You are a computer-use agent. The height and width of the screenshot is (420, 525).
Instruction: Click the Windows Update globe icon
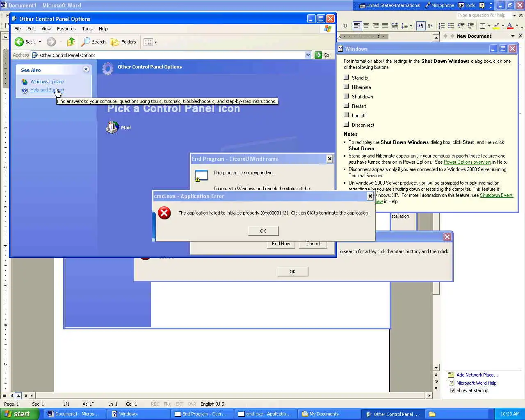pyautogui.click(x=25, y=82)
